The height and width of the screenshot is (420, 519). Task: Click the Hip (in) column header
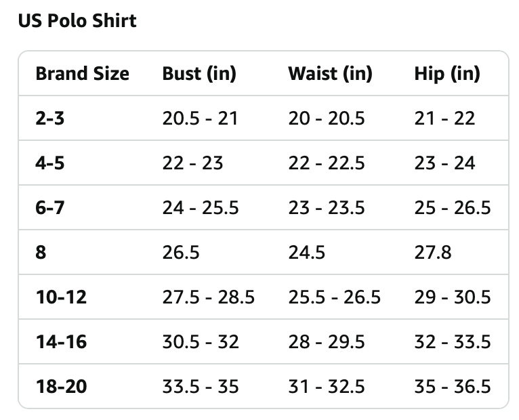[x=447, y=73]
